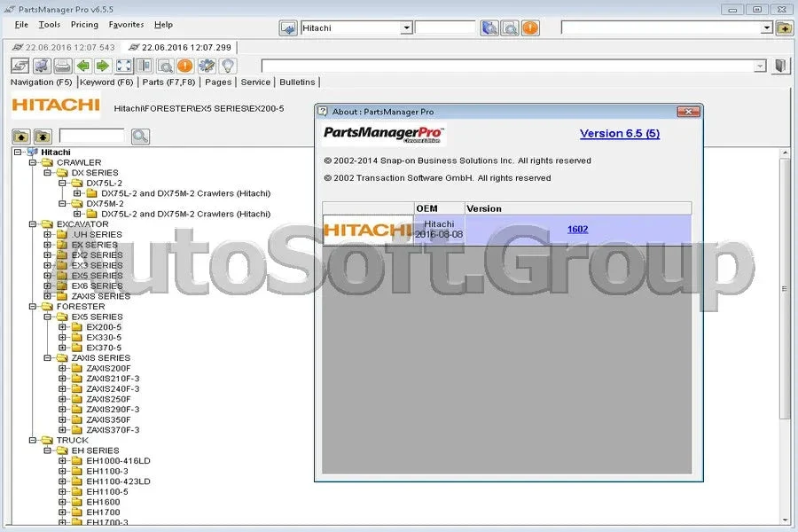Screen dimensions: 798x532
Task: Open the blue gear settings icon
Action: [207, 66]
